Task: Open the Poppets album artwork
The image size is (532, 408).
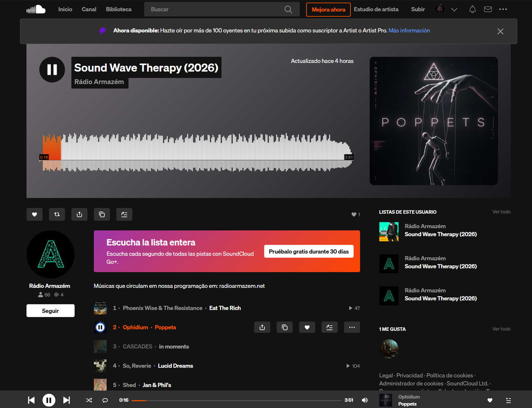Action: point(434,121)
